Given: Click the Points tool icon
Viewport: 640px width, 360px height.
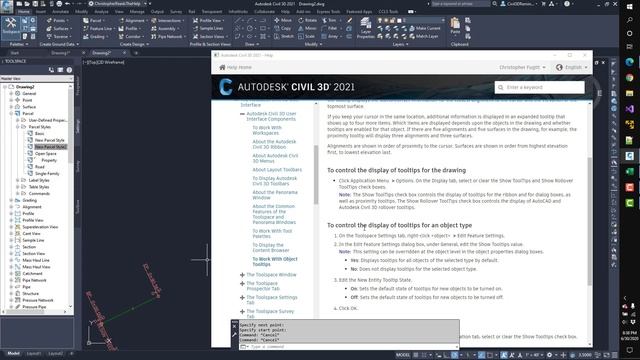Looking at the screenshot, I should (49, 20).
